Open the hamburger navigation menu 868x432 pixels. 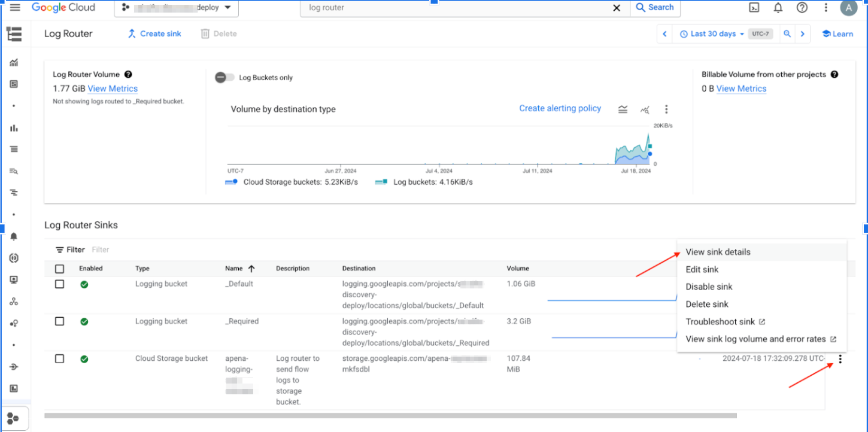16,8
